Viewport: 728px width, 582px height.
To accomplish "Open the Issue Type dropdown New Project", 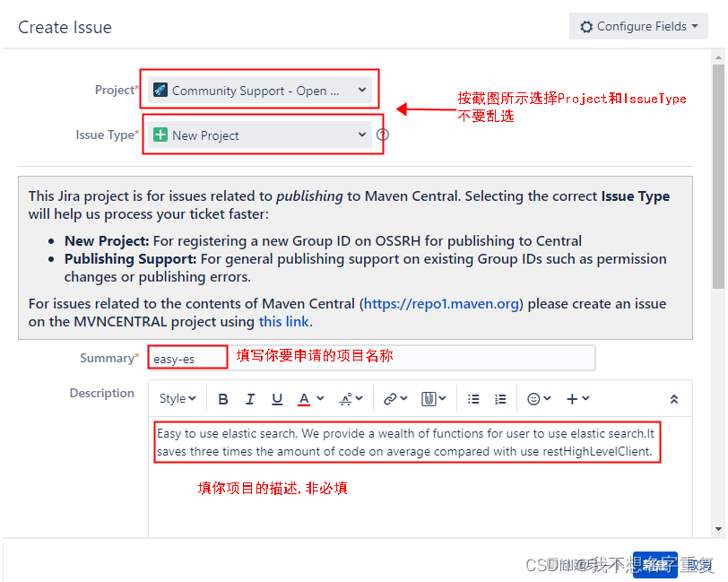I will tap(259, 135).
